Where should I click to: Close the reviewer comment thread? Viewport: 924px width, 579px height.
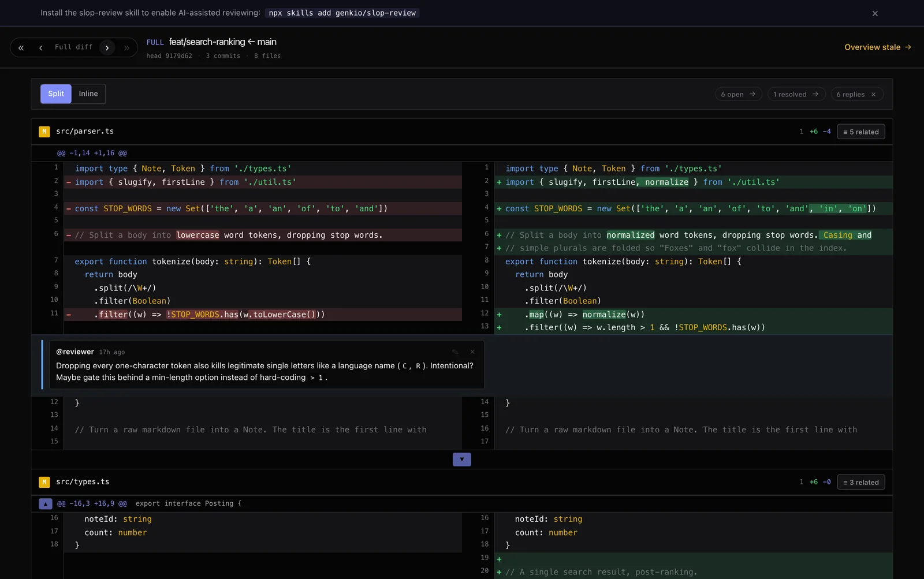click(472, 352)
